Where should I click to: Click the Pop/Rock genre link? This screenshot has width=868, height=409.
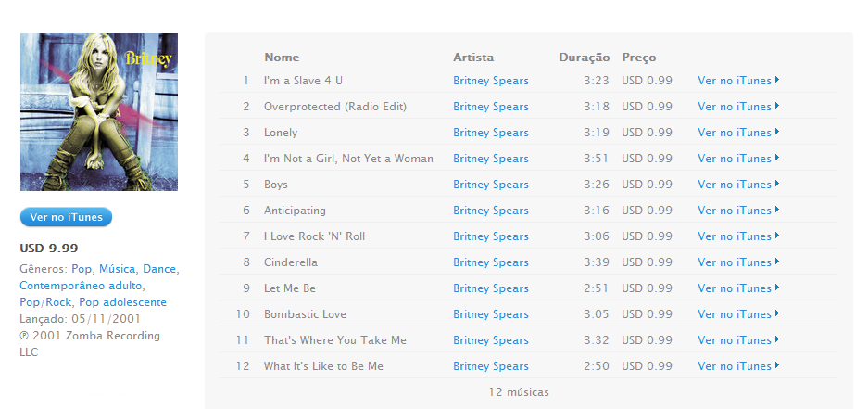pyautogui.click(x=45, y=302)
